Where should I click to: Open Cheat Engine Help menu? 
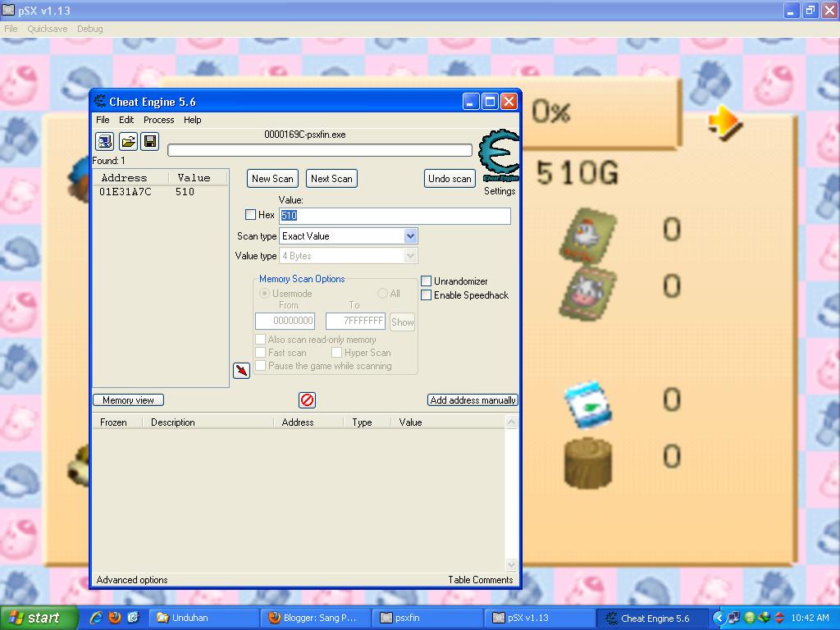pyautogui.click(x=192, y=120)
